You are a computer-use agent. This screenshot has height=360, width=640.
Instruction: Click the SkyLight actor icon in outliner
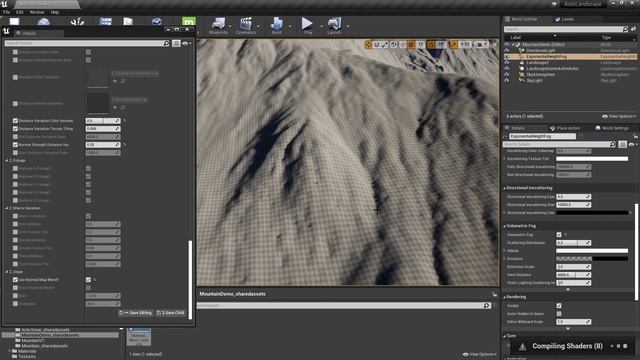(x=522, y=80)
